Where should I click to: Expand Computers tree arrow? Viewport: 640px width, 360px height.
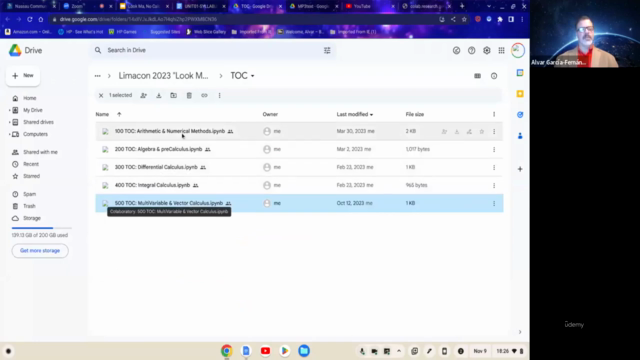click(9, 134)
